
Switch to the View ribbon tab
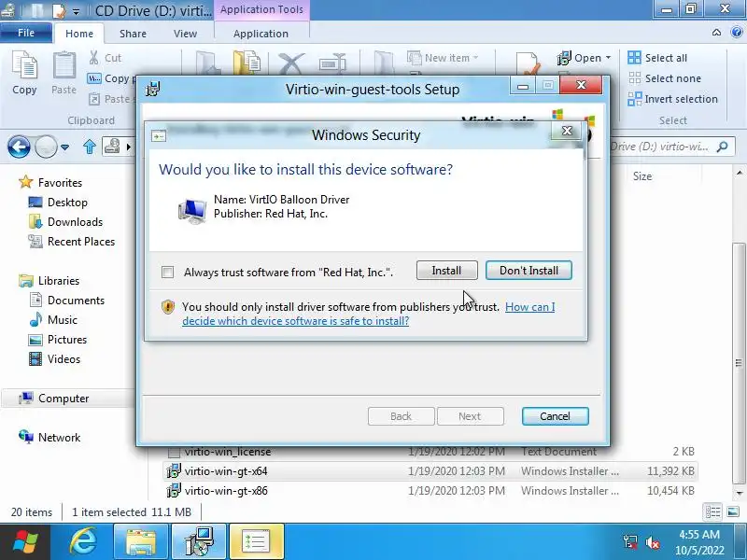click(x=185, y=34)
